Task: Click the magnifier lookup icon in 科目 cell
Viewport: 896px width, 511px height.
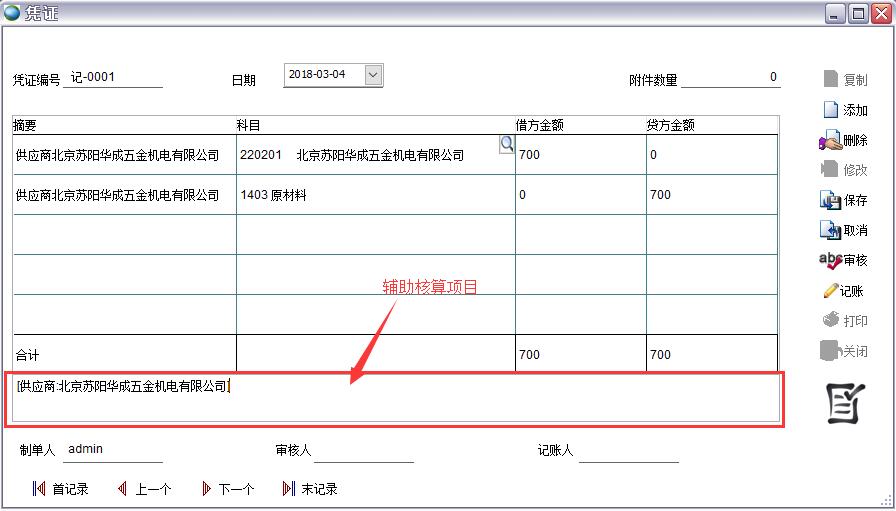Action: pos(506,145)
